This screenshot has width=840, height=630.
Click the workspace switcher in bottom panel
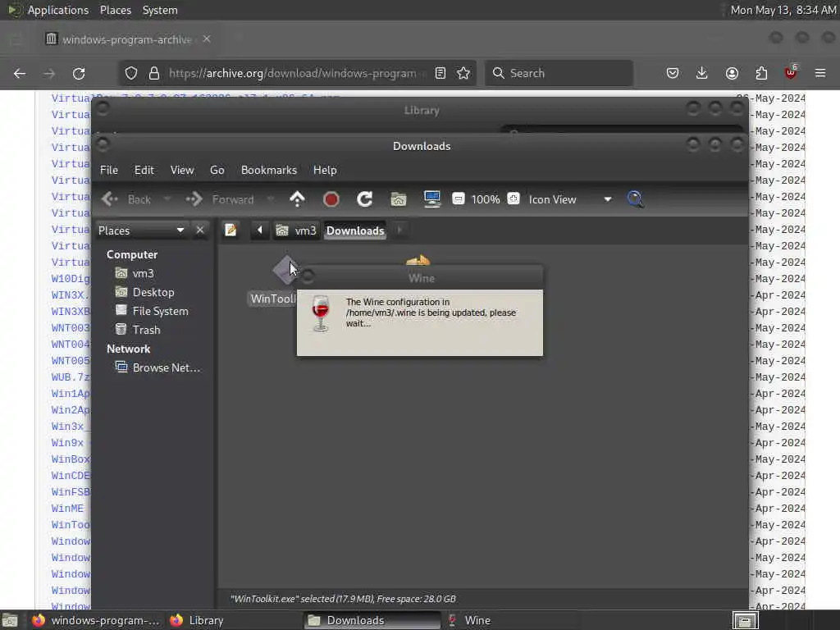(745, 620)
